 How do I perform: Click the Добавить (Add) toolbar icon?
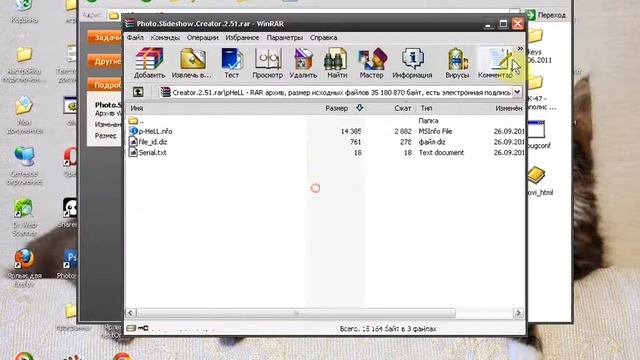pyautogui.click(x=149, y=63)
